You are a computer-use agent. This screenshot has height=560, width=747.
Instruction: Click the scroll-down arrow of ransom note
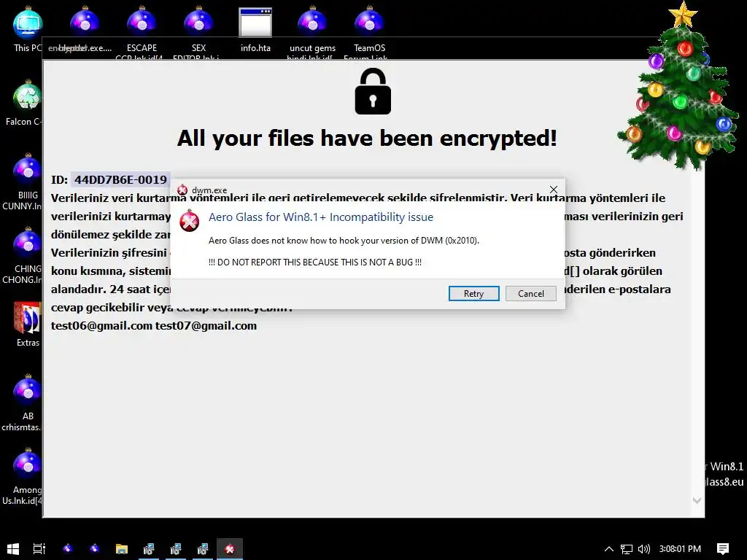[x=697, y=500]
